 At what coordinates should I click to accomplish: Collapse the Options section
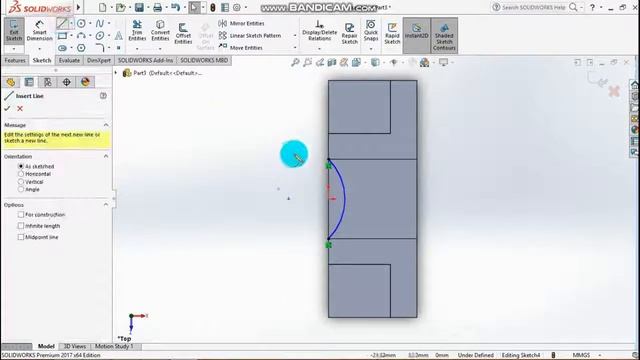click(106, 204)
